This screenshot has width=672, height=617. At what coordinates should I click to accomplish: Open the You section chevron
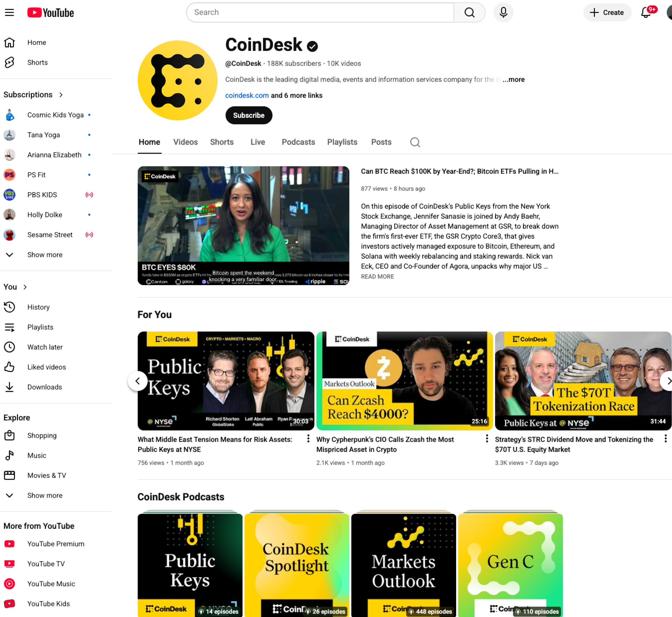point(25,287)
